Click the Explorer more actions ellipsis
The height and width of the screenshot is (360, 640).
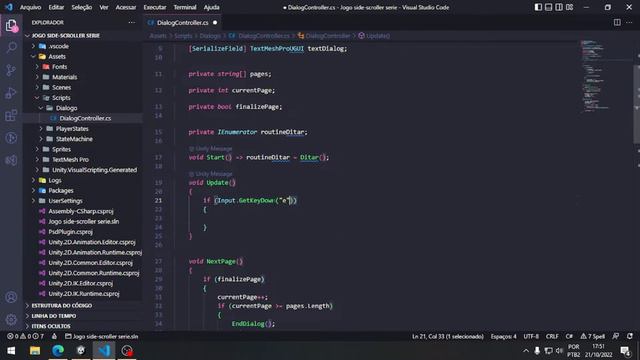click(x=131, y=22)
